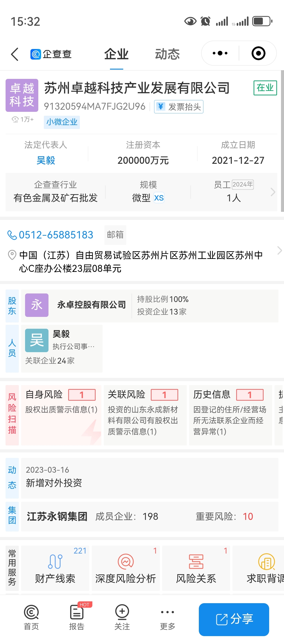The image size is (284, 644).
Task: Tap the blue 分享 button
Action: tap(234, 619)
